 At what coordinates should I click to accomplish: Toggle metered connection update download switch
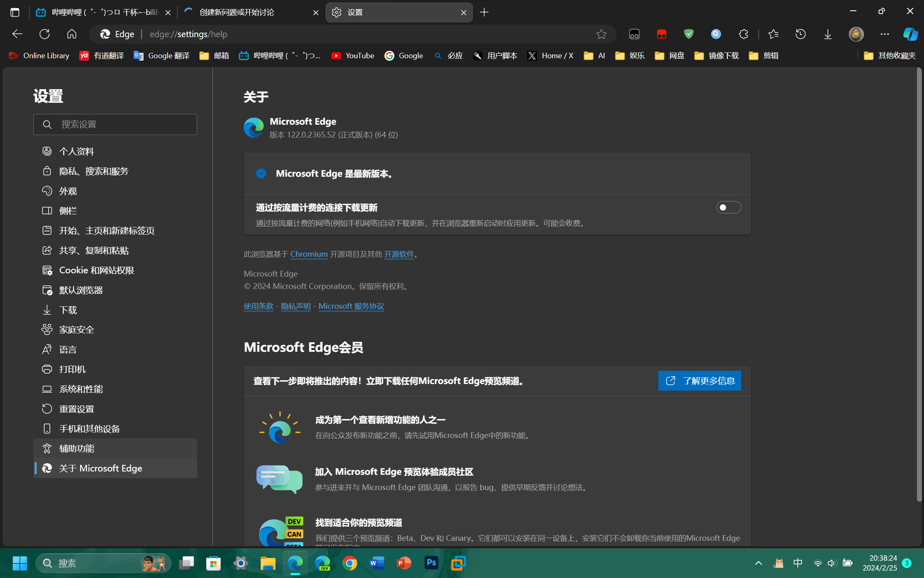pyautogui.click(x=728, y=207)
